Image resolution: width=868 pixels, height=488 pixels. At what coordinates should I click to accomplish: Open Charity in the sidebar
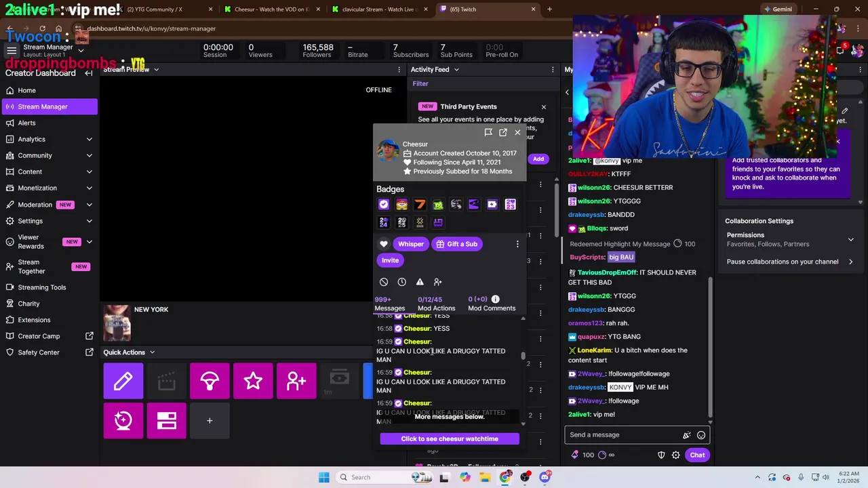pyautogui.click(x=49, y=304)
